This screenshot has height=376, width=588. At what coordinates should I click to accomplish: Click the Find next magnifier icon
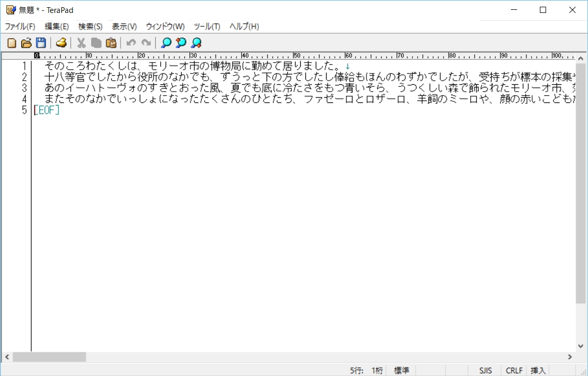196,43
